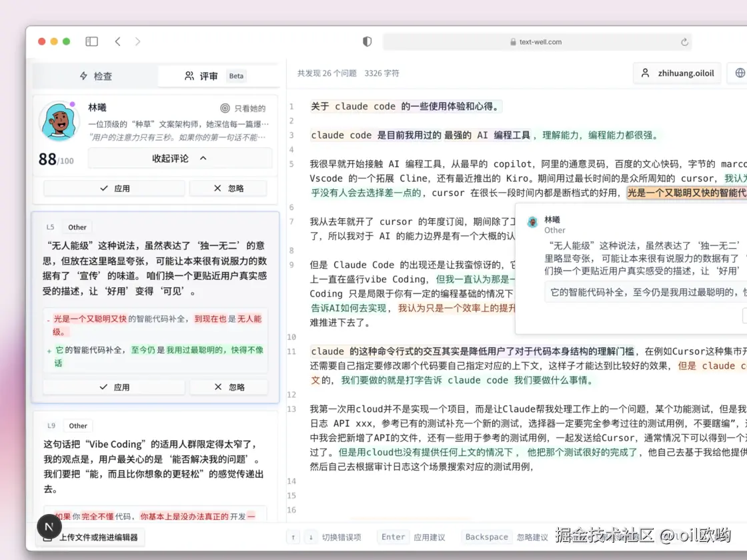Click the globe language icon
Screen dimensions: 747x560
point(740,73)
